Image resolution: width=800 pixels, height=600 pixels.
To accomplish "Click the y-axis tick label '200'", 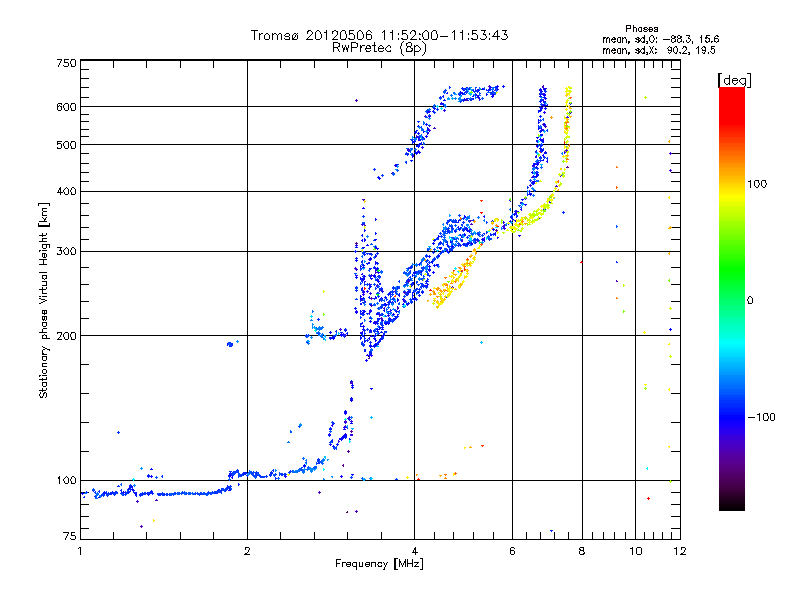I will point(66,336).
